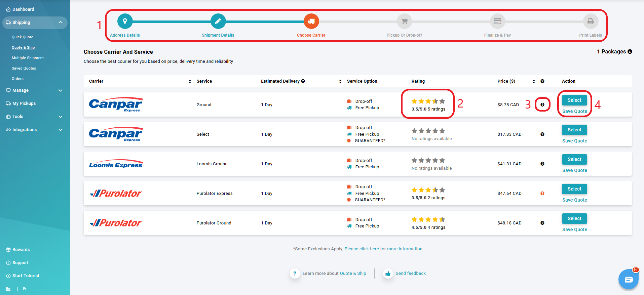Click the info icon beside 1 Packages
The width and height of the screenshot is (644, 295).
tap(630, 51)
